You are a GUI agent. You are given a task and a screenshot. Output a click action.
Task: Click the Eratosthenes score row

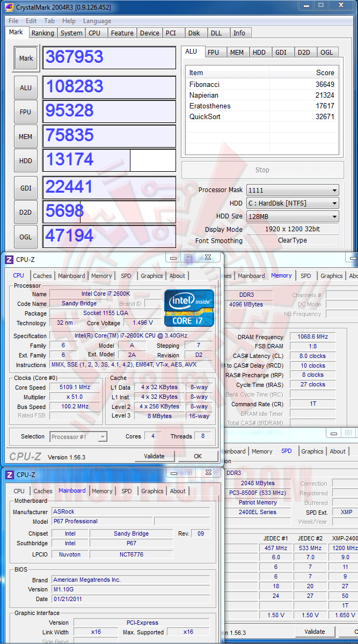262,106
